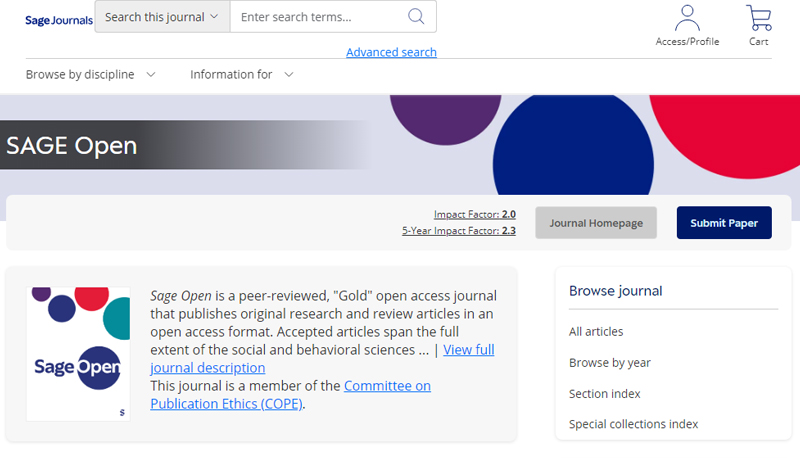This screenshot has width=800, height=458.
Task: Open the Impact Factor: 2.0 link
Action: coord(474,214)
